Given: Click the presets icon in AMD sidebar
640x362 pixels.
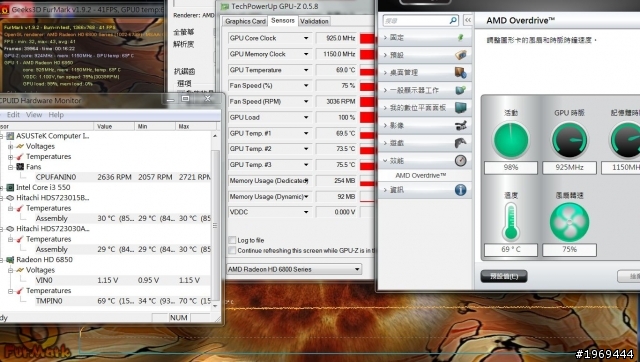Looking at the screenshot, I should 460,55.
